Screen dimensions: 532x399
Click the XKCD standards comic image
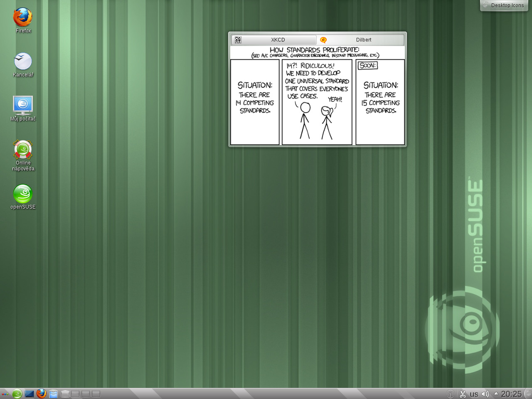pyautogui.click(x=318, y=96)
